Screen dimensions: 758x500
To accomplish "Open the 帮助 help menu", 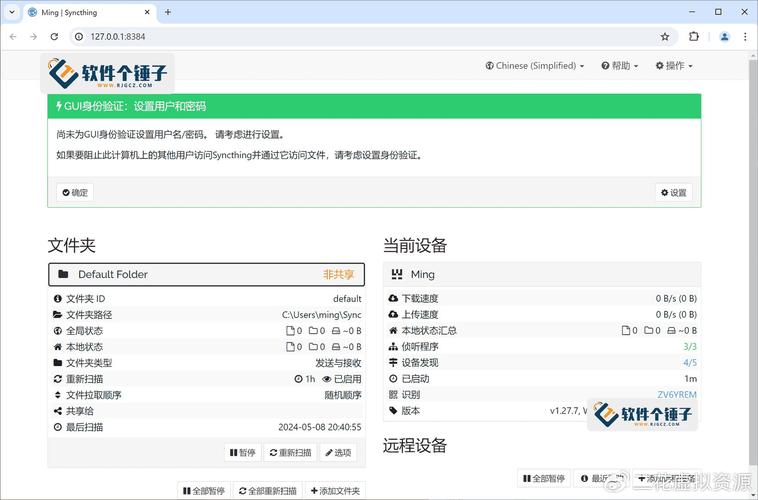I will pos(619,66).
